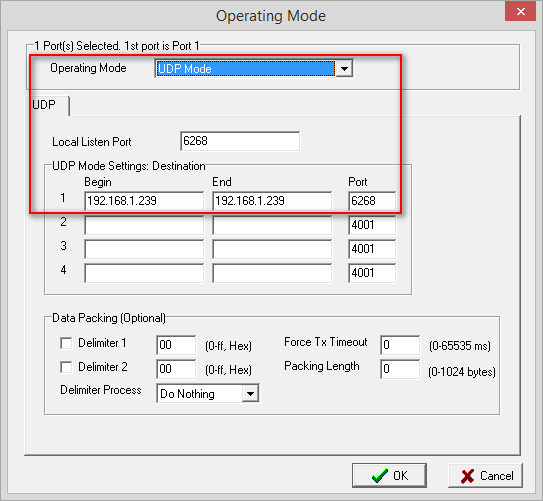
Task: Click the End field for destination 3
Action: pos(272,249)
